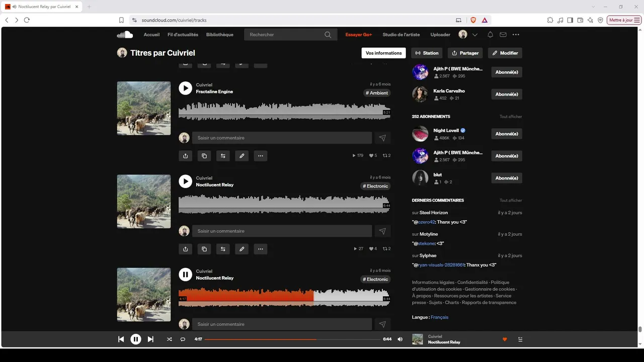Reload the page in browser
644x362 pixels.
pyautogui.click(x=27, y=20)
